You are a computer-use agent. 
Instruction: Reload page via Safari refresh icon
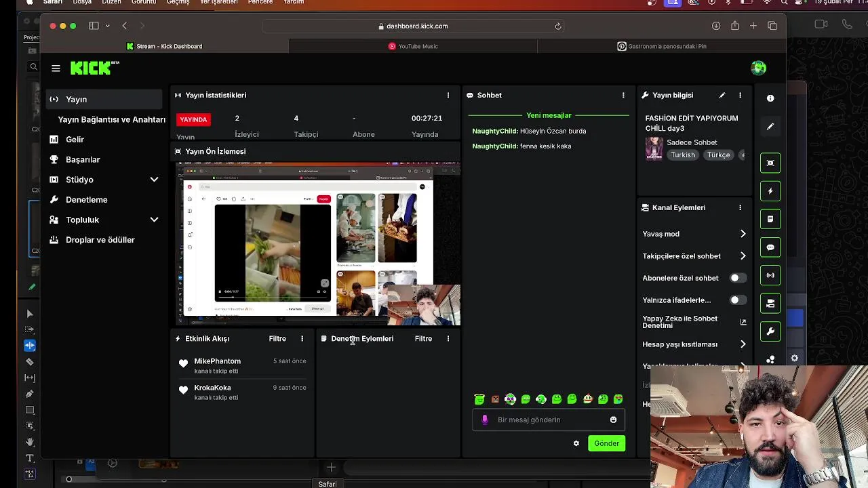click(x=558, y=26)
